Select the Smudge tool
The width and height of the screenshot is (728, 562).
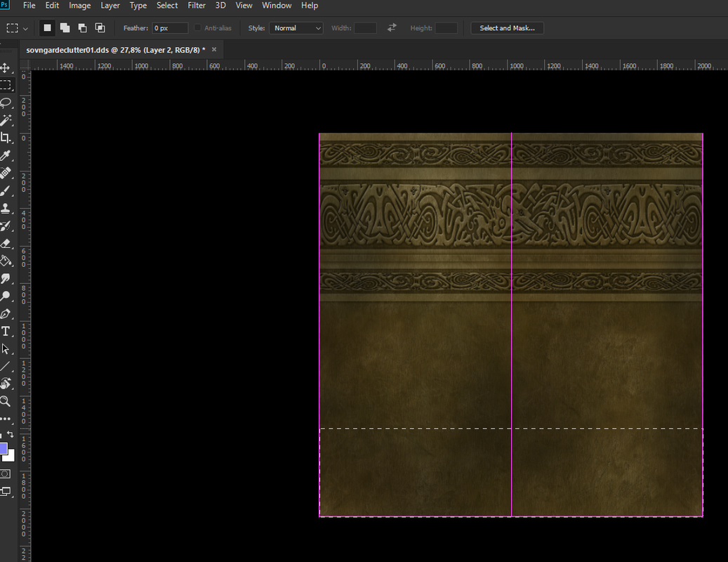[x=6, y=278]
